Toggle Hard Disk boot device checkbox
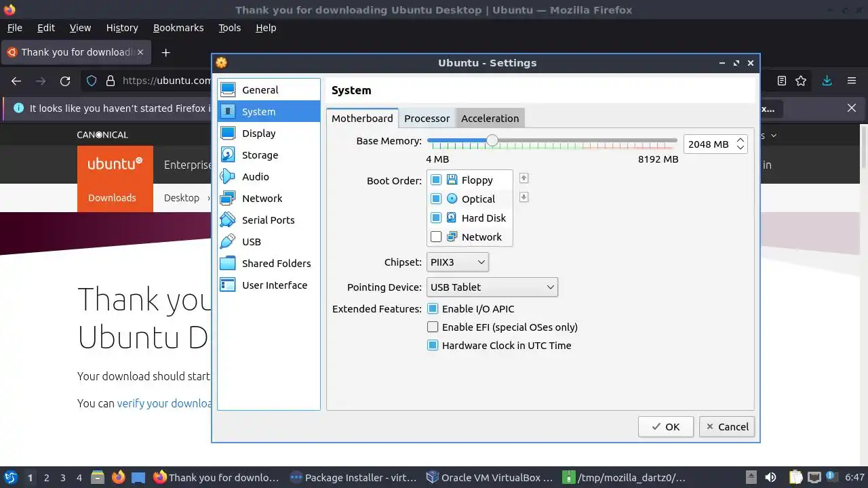868x488 pixels. 436,218
